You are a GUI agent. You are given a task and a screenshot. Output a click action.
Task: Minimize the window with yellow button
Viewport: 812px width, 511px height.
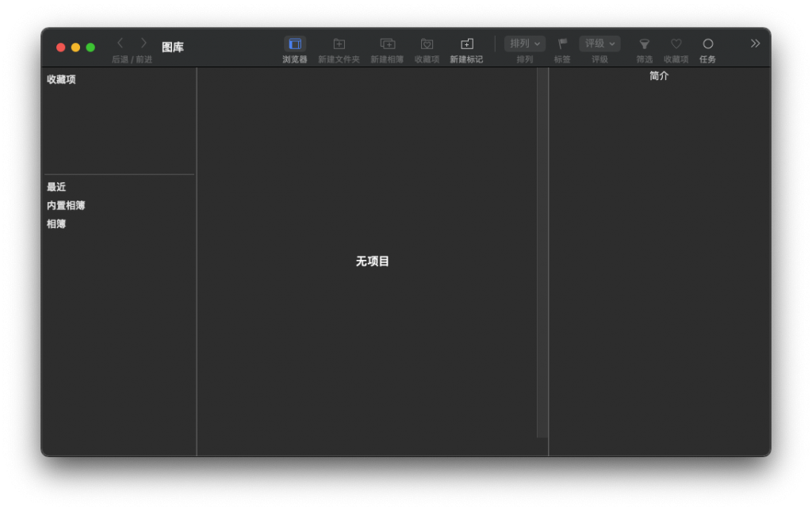point(75,47)
